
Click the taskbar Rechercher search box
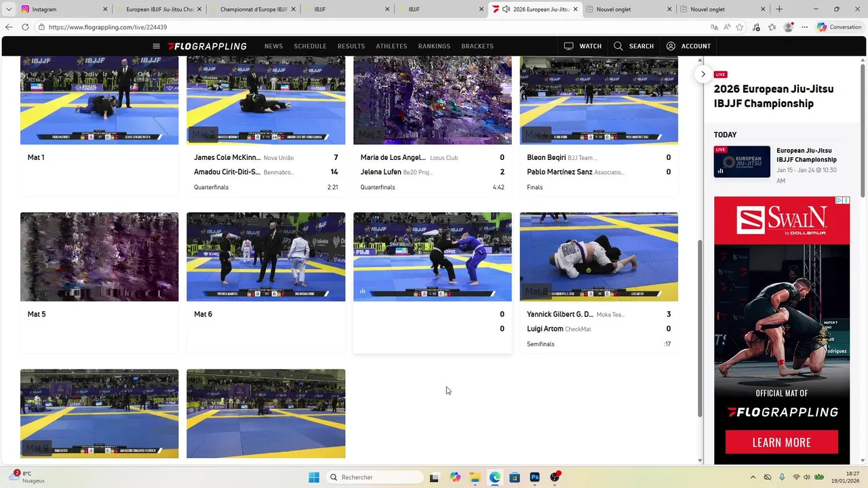tap(375, 477)
